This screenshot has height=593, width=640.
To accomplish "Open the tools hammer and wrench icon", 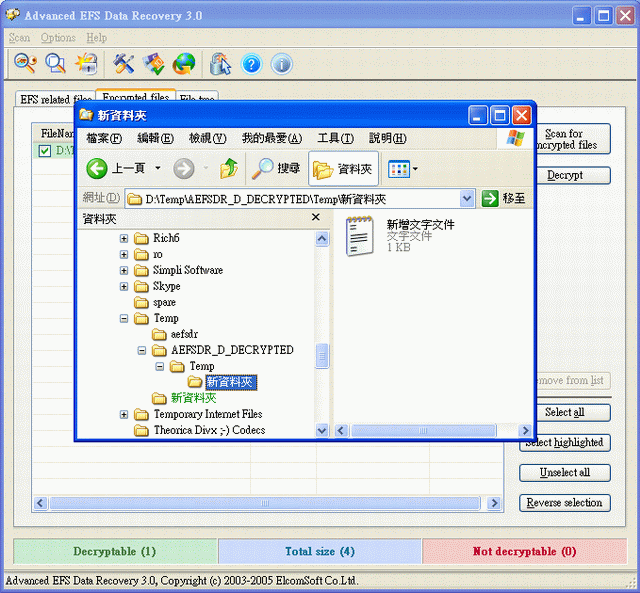I will [x=124, y=63].
